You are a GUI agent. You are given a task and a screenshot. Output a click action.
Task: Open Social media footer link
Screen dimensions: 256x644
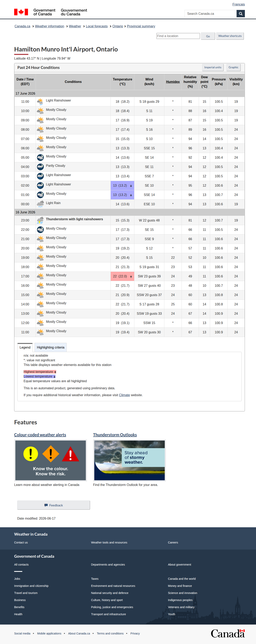22,633
